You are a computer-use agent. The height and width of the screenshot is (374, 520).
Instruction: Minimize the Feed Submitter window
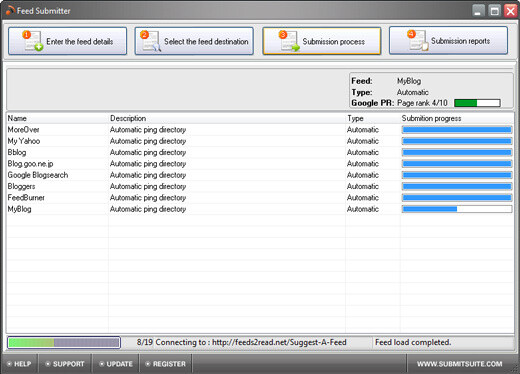point(478,11)
